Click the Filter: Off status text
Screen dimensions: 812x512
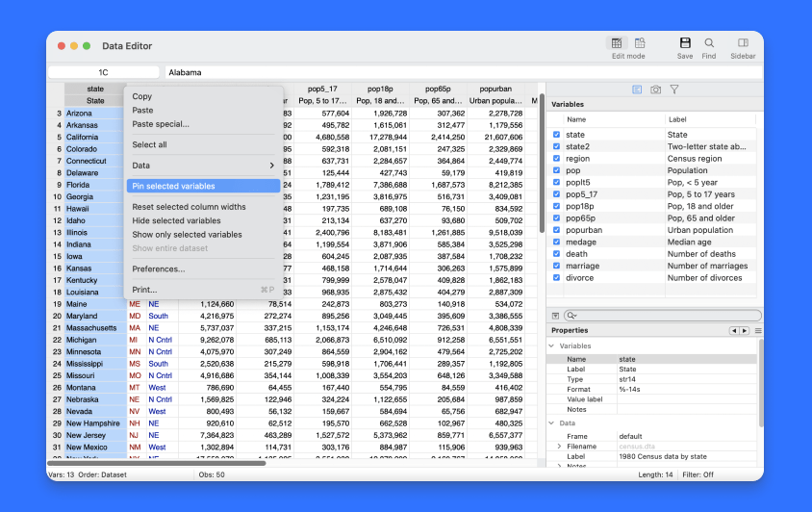click(698, 474)
